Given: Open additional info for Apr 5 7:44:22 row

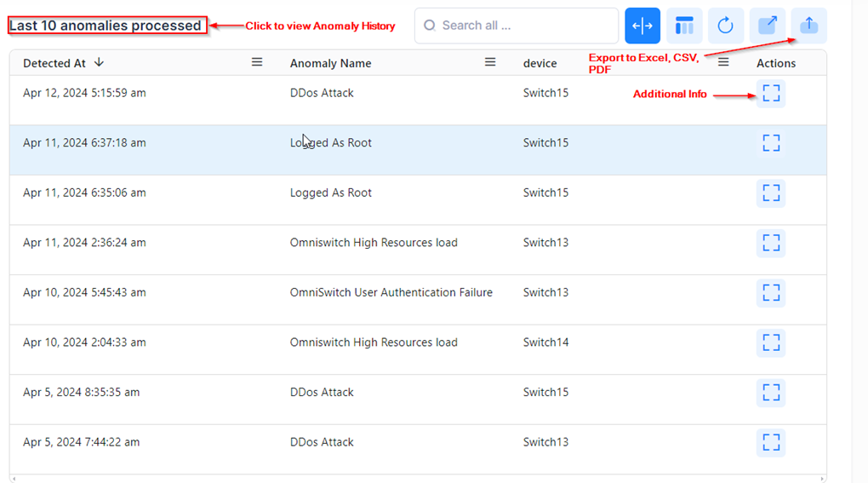Looking at the screenshot, I should pos(771,443).
